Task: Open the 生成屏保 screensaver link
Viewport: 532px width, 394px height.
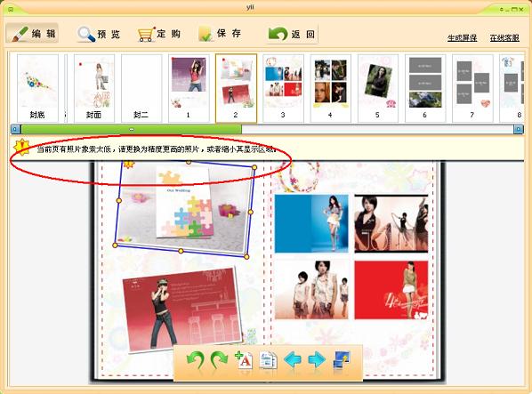Action: pyautogui.click(x=462, y=38)
